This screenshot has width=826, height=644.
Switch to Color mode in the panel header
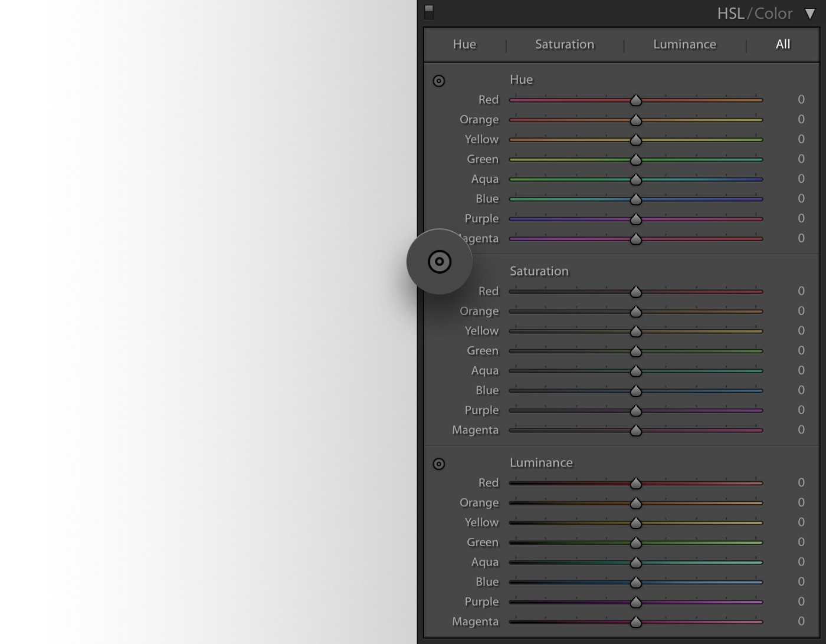tap(773, 14)
